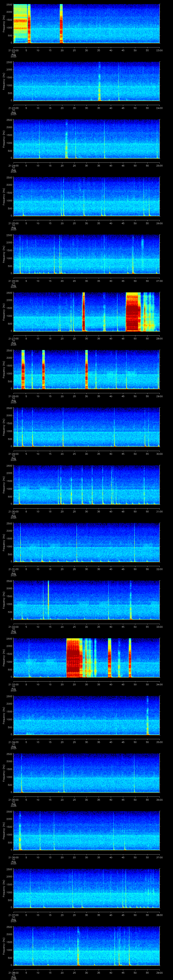The width and height of the screenshot is (173, 980).
Task: Select the burst near 12 s in the 21:28:00 spectrogram
Action: point(43,369)
